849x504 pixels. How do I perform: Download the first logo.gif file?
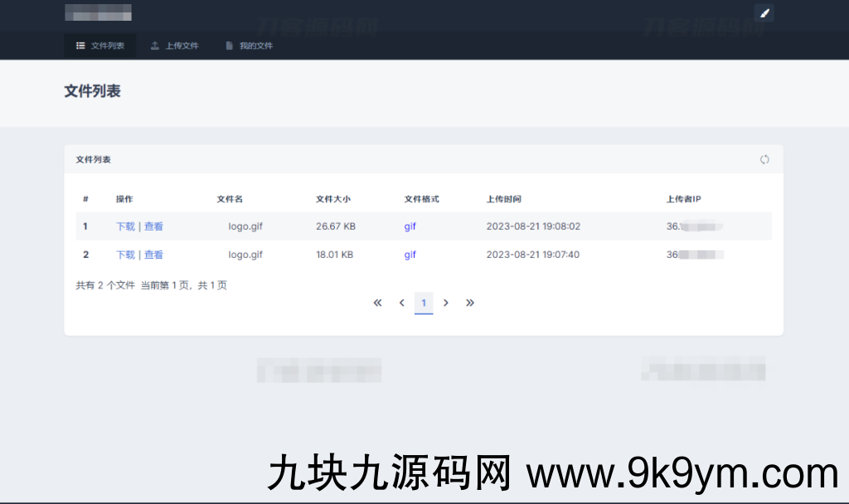click(124, 225)
